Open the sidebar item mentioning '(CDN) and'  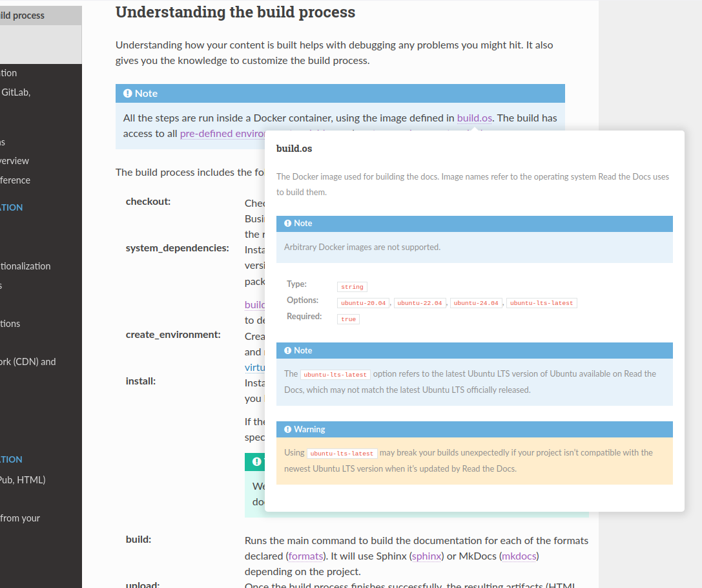[x=28, y=362]
